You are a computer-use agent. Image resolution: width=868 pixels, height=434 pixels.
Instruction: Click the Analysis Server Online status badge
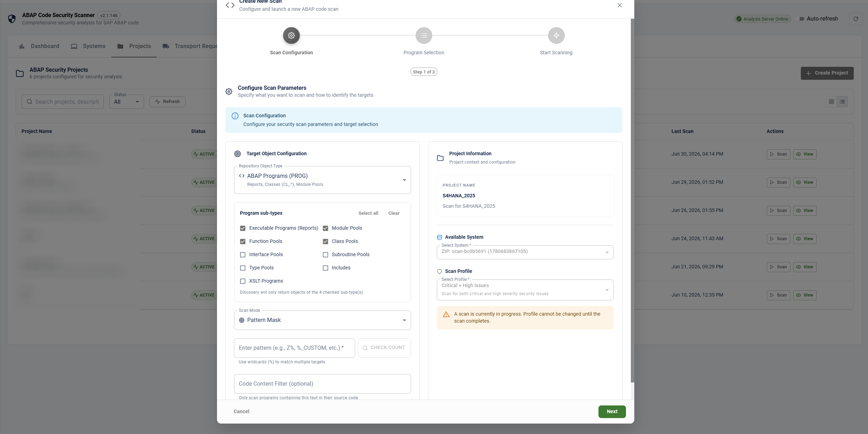click(x=762, y=19)
